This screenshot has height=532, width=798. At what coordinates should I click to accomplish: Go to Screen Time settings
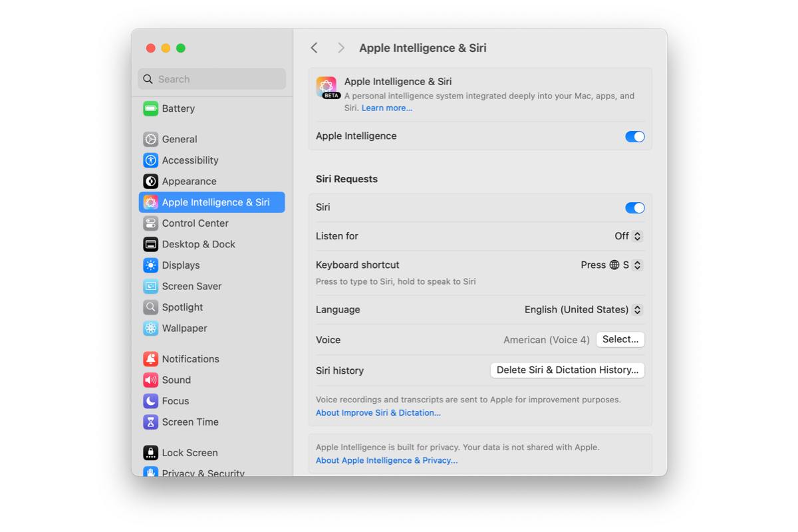211,422
